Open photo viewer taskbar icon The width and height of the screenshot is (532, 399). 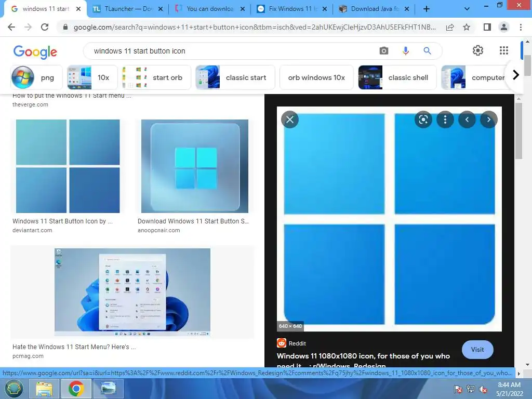click(108, 389)
